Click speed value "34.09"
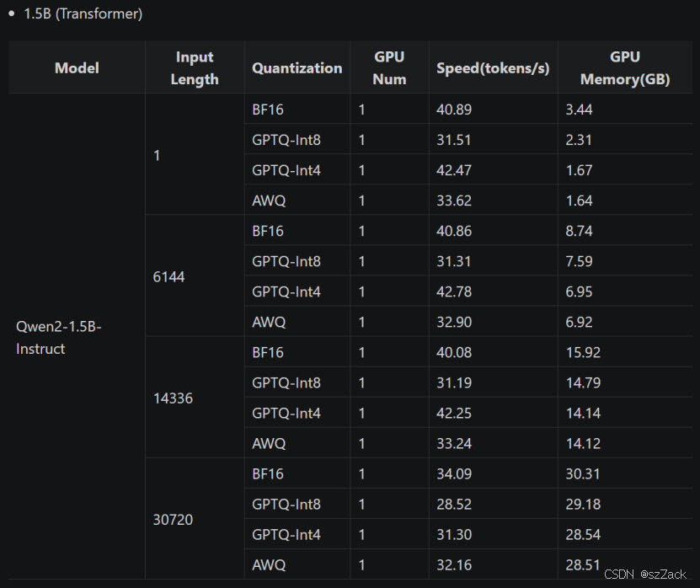The width and height of the screenshot is (700, 588). [454, 473]
